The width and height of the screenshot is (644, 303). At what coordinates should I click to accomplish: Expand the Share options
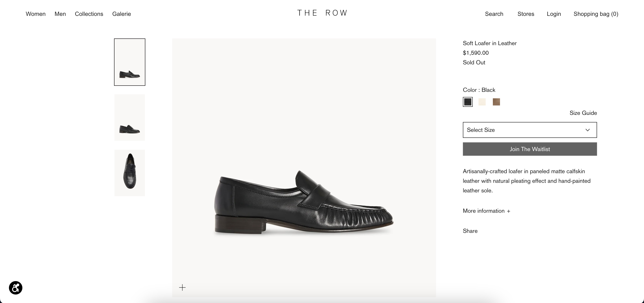(470, 231)
